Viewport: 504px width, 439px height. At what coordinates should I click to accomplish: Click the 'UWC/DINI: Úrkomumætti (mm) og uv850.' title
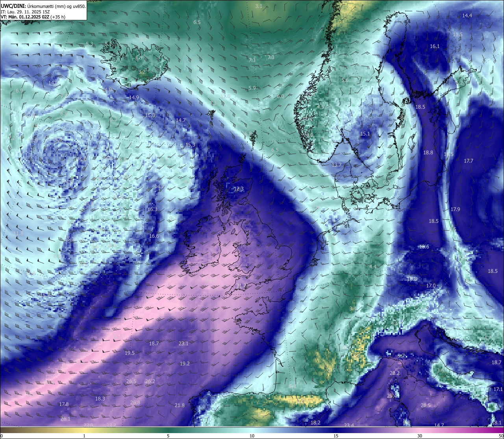click(x=43, y=6)
